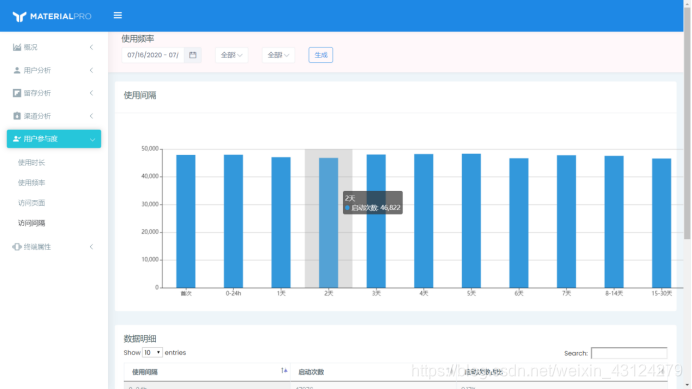
Task: Expand the 终端属性 menu chevron
Action: [x=91, y=247]
